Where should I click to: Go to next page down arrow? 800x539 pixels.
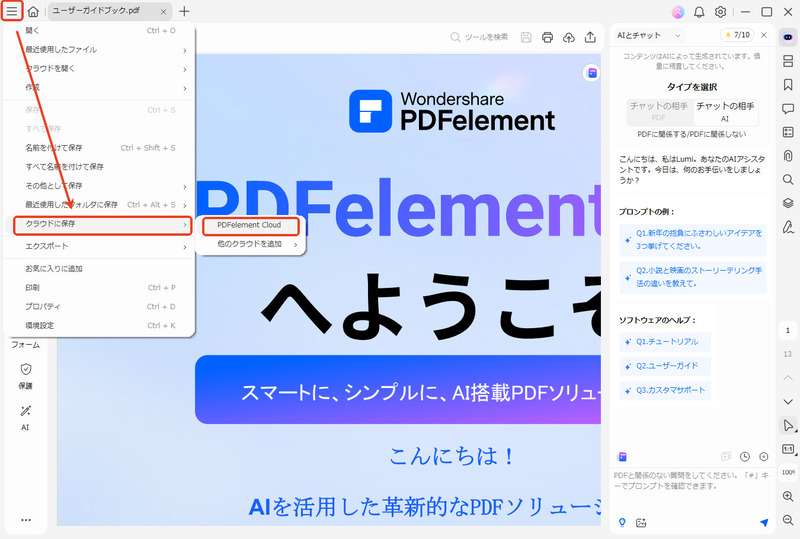pos(788,402)
